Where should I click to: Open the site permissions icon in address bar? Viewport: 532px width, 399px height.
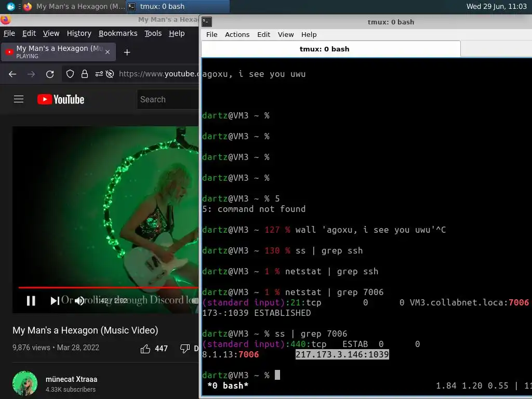(99, 74)
